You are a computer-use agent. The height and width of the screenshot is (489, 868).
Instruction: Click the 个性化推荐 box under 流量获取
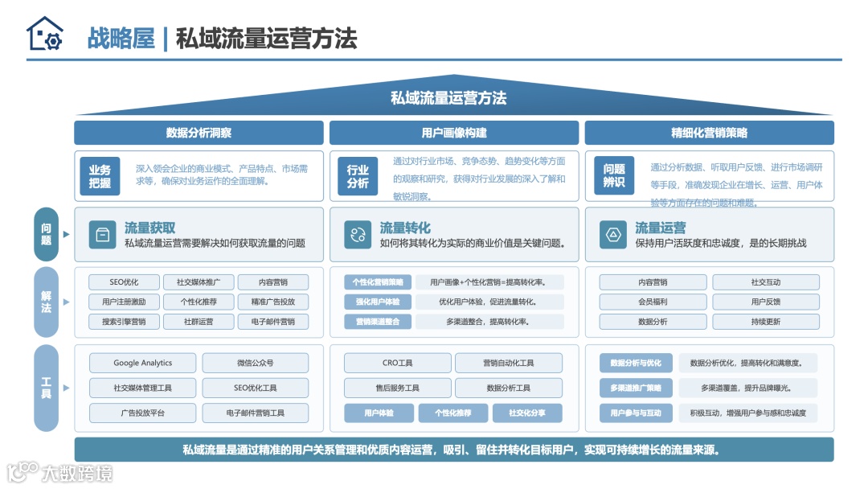199,302
